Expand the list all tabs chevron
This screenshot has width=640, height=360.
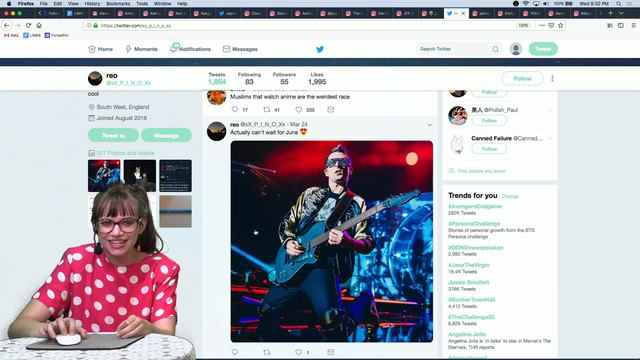point(621,13)
